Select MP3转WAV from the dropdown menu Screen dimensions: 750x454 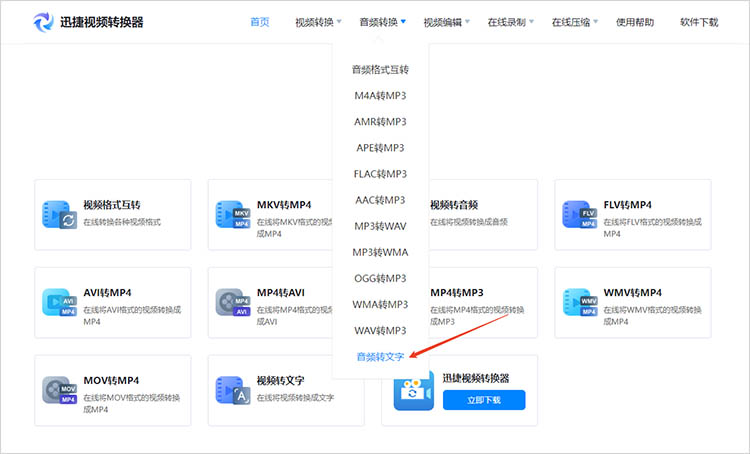[380, 226]
